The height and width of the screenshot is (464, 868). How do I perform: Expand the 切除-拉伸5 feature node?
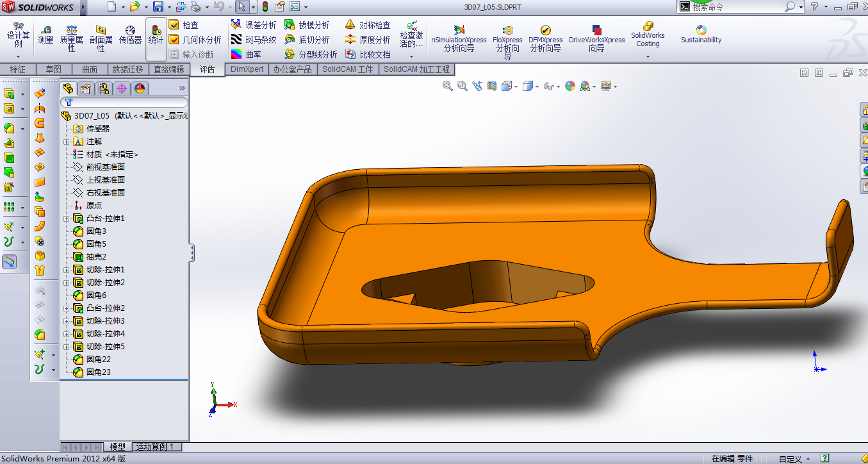pos(66,347)
